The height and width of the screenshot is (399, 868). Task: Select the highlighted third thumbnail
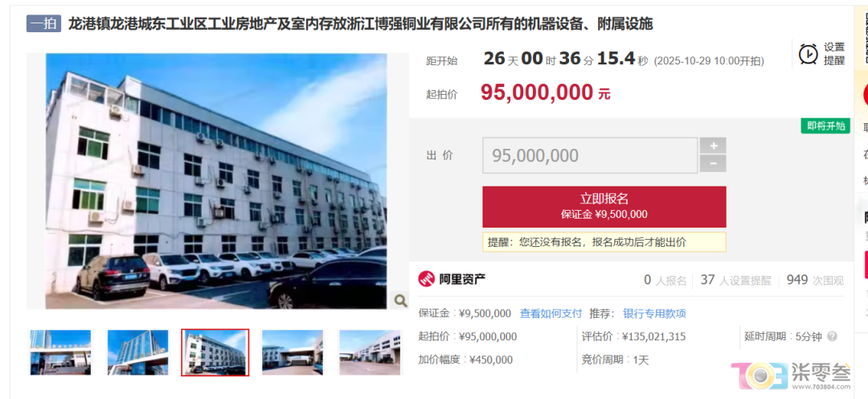215,352
